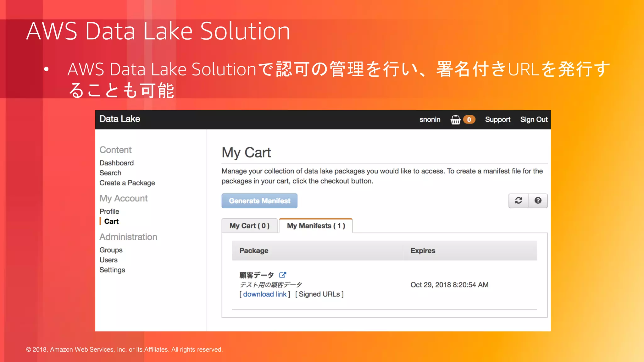Click Signed URLs for the package

pos(319,294)
